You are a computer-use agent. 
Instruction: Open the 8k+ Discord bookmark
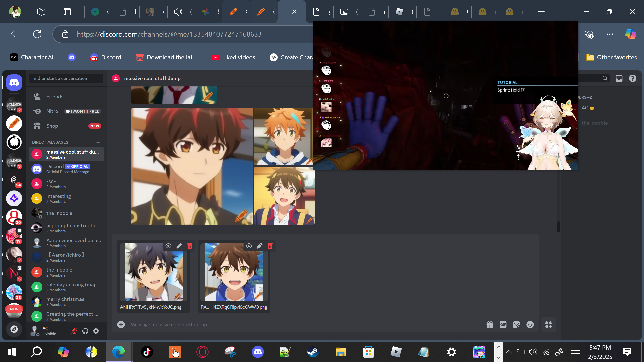[x=106, y=57]
